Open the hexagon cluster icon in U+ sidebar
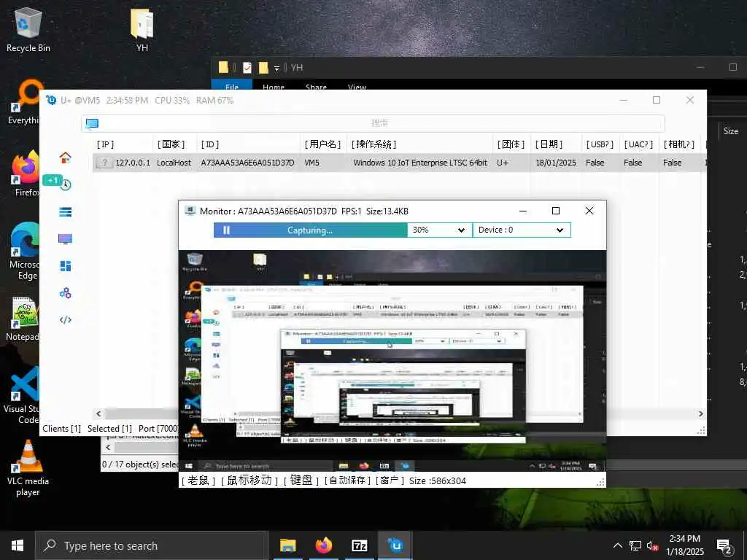The height and width of the screenshot is (560, 747). 65,293
